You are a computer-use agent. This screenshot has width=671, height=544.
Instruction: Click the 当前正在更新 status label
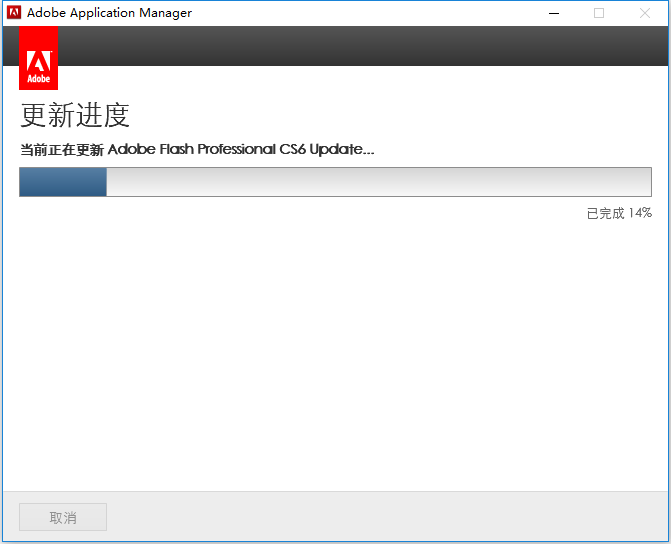coord(61,149)
